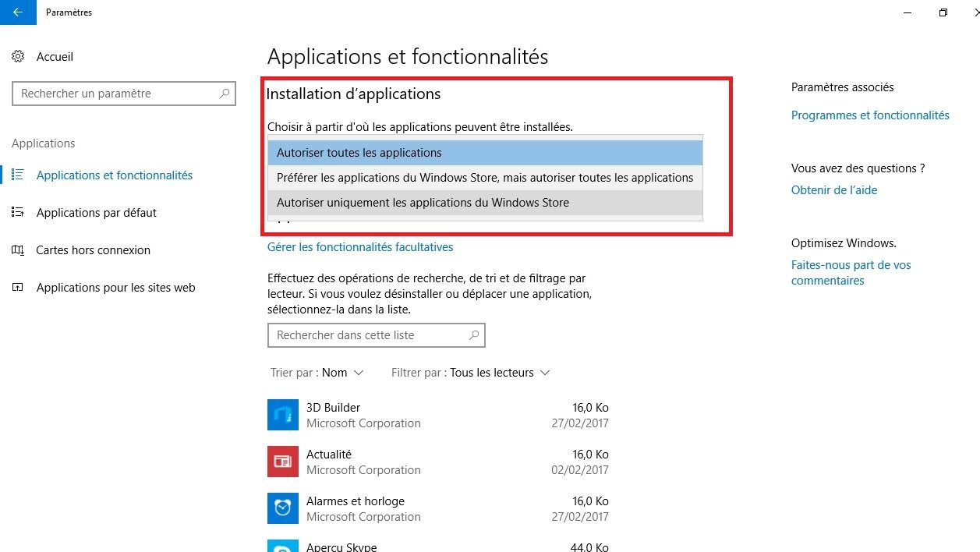Click the 27/02/2017 date of 3D Builder

click(580, 423)
